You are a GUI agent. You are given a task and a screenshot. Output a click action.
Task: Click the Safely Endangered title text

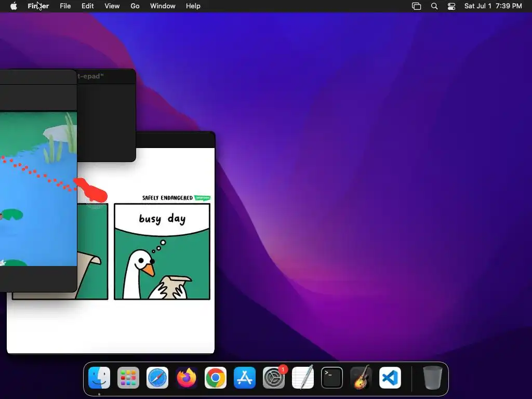(167, 198)
